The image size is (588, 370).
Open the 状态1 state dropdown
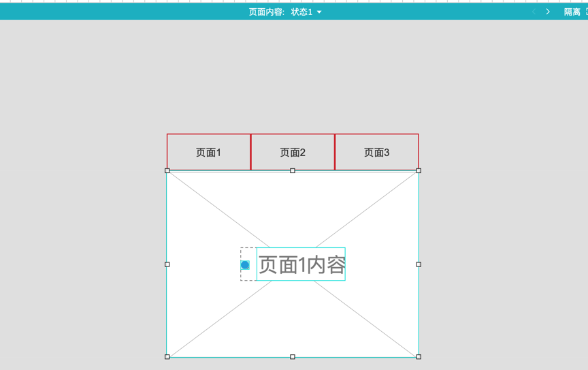coord(306,12)
